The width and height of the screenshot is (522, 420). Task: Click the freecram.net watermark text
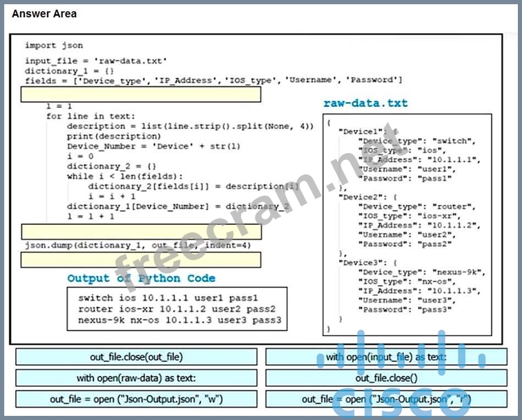tap(262, 207)
